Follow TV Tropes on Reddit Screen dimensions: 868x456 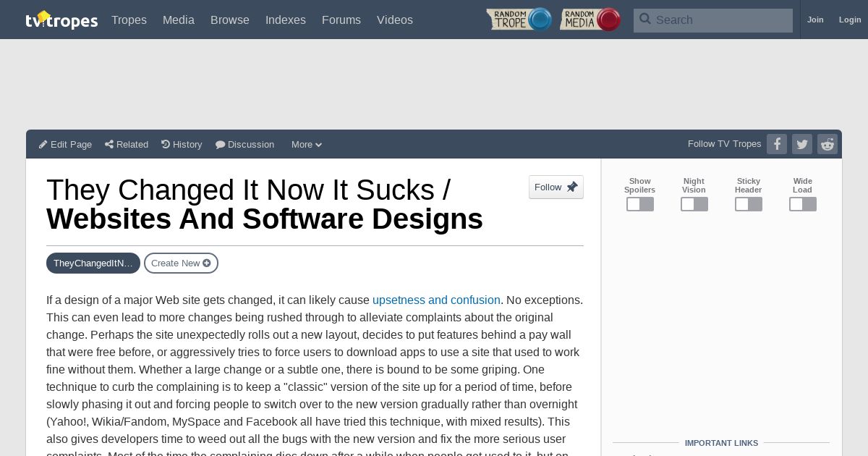(827, 144)
